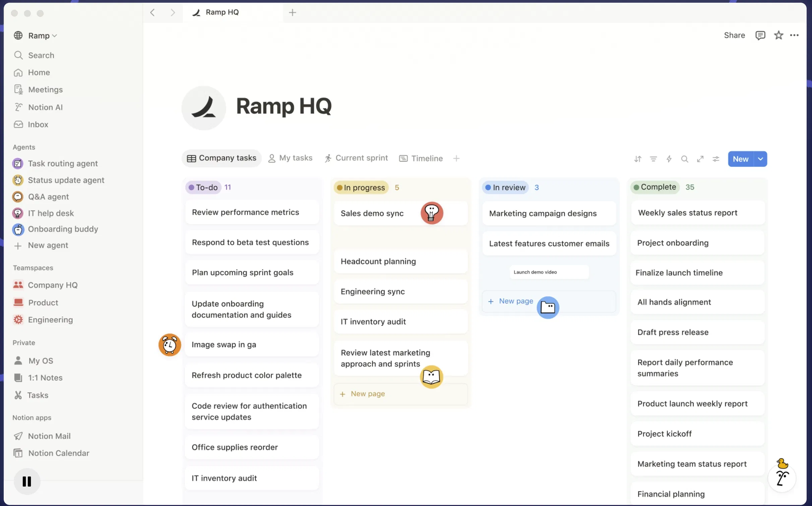
Task: Open the Finalize launch timeline card
Action: (x=698, y=273)
